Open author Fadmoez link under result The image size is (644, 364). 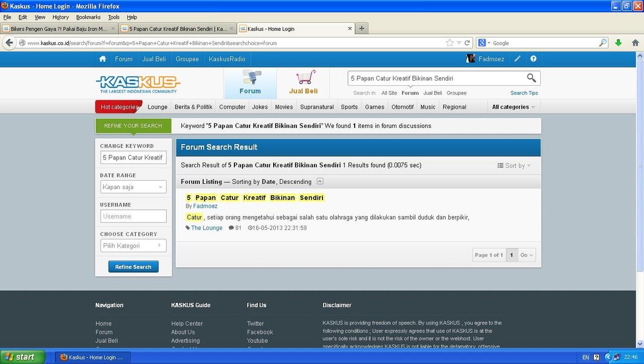point(205,206)
